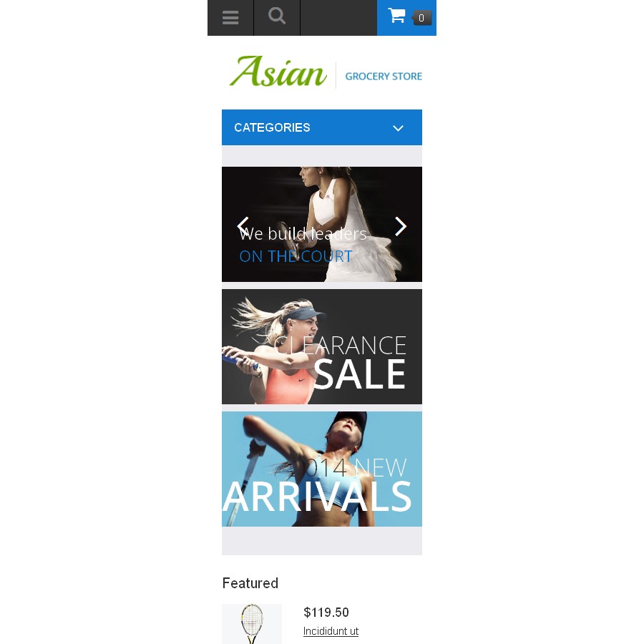Click the ON THE COURT slide caption
This screenshot has width=644, height=644.
296,256
